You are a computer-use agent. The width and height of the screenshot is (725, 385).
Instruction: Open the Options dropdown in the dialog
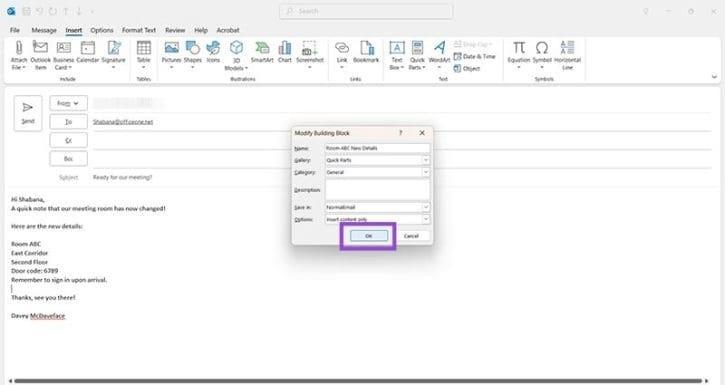[426, 220]
